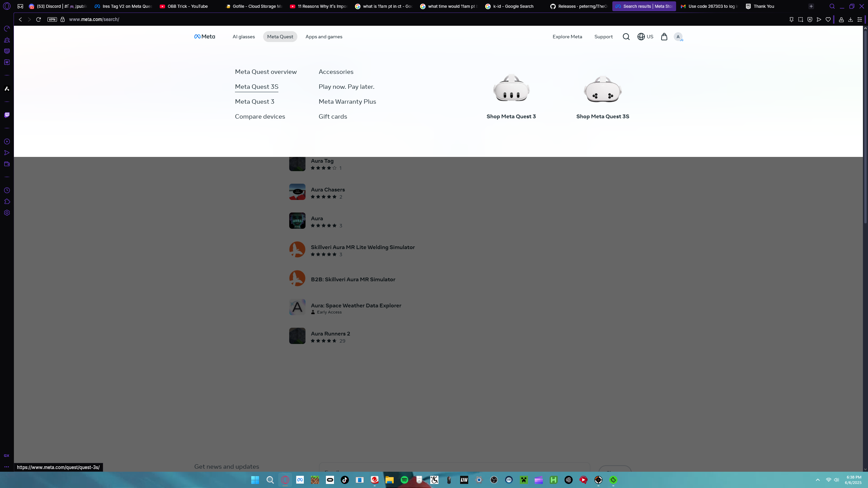Click Shop Meta Quest 3S link
This screenshot has width=868, height=488.
point(603,117)
